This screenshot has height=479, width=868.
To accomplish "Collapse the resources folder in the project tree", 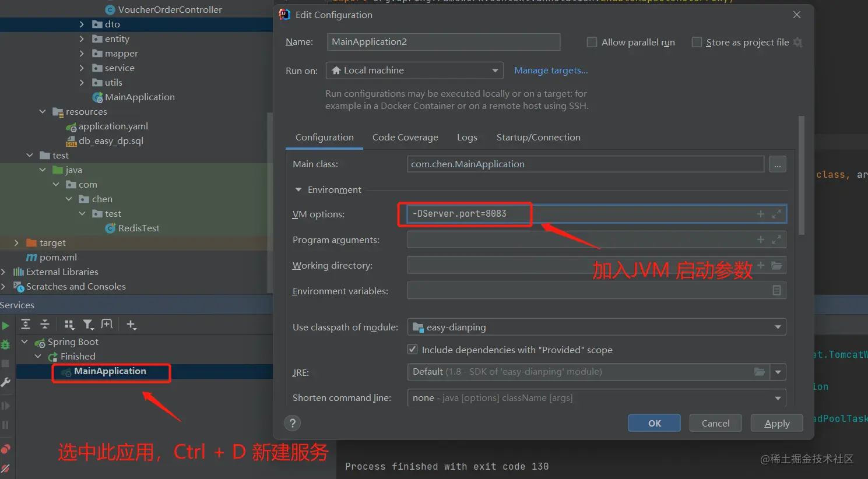I will (x=42, y=111).
